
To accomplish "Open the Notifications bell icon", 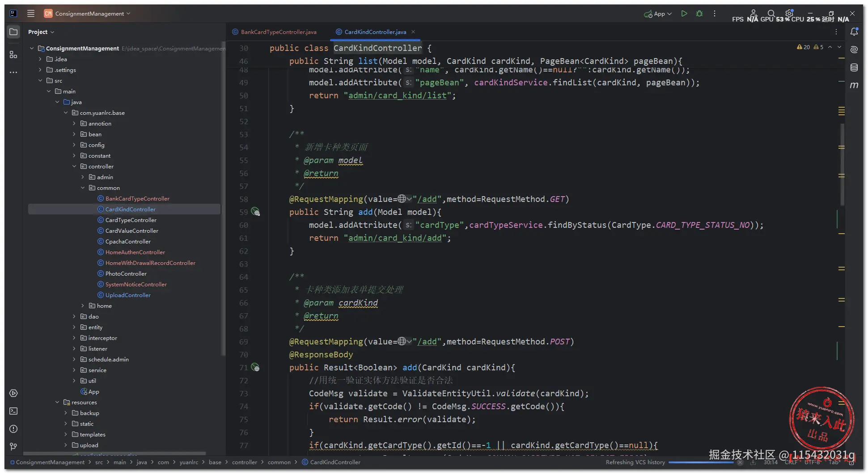I will (854, 32).
